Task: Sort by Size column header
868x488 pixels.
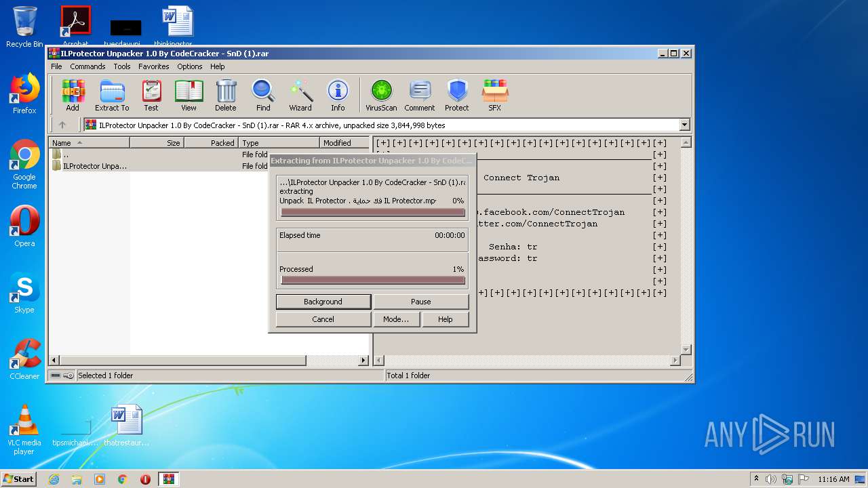Action: (157, 143)
